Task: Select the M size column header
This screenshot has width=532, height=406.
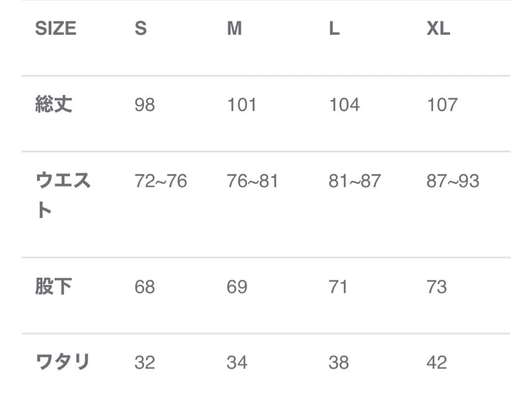Action: tap(234, 29)
